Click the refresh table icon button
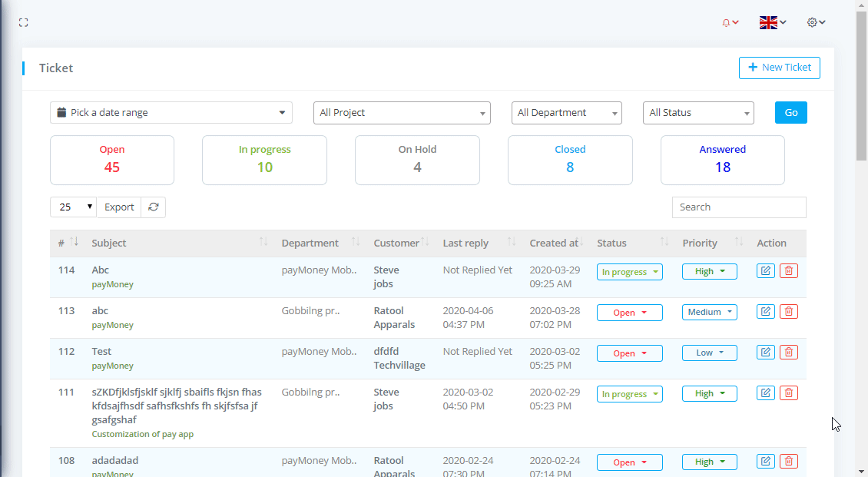This screenshot has height=477, width=868. (154, 207)
